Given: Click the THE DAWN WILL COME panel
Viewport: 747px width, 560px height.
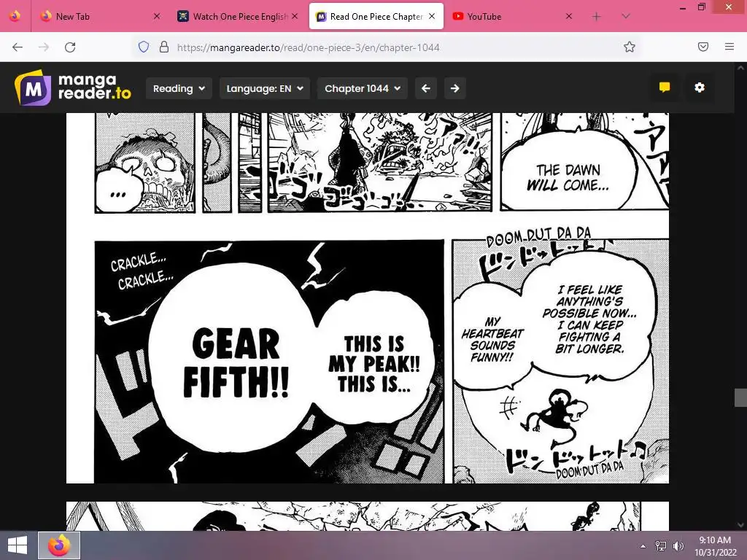Looking at the screenshot, I should pyautogui.click(x=584, y=162).
